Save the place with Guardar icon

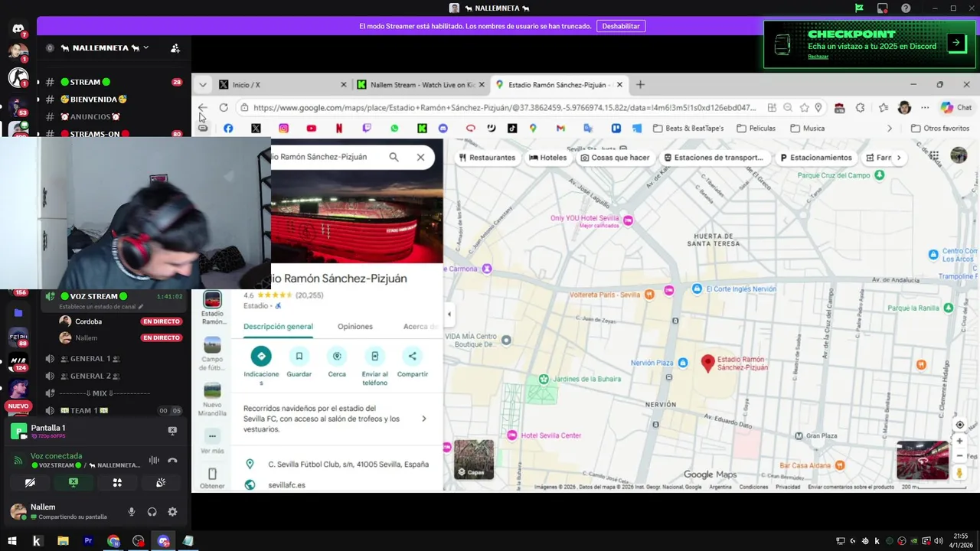point(299,356)
